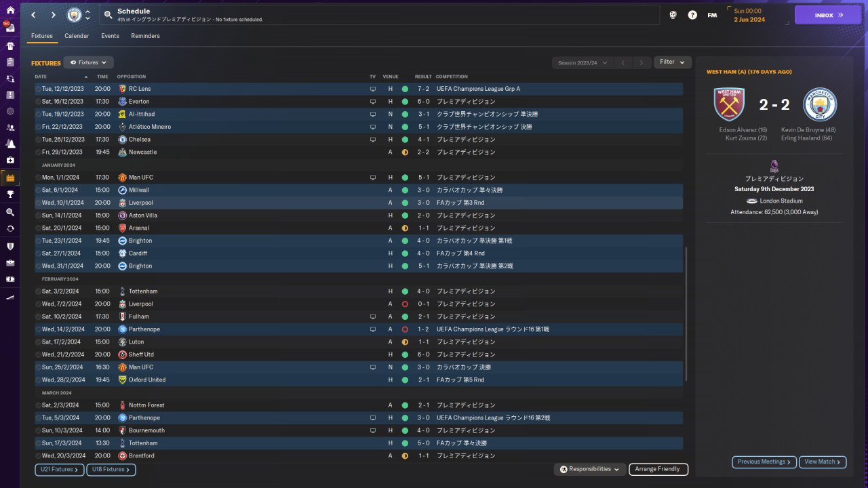Switch to the Events tab

pos(110,36)
